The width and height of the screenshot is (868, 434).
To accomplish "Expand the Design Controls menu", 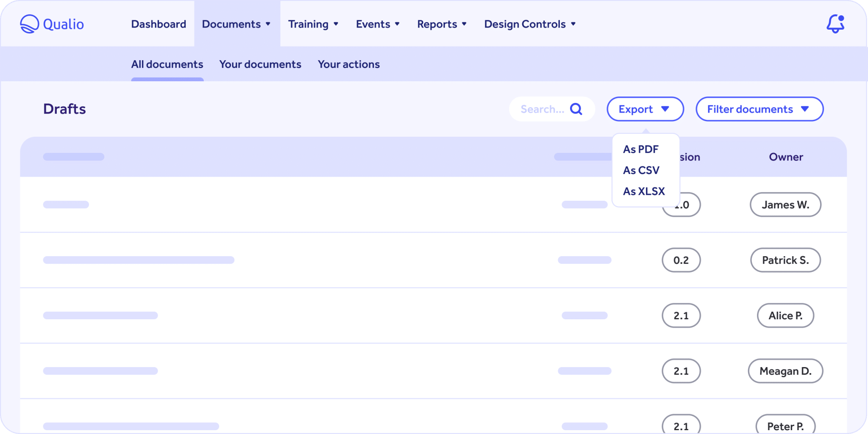I will coord(530,24).
